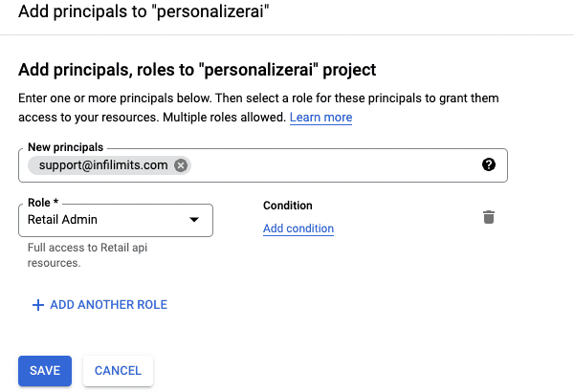This screenshot has width=574, height=392.
Task: Click ADD ANOTHER ROLE
Action: click(99, 305)
